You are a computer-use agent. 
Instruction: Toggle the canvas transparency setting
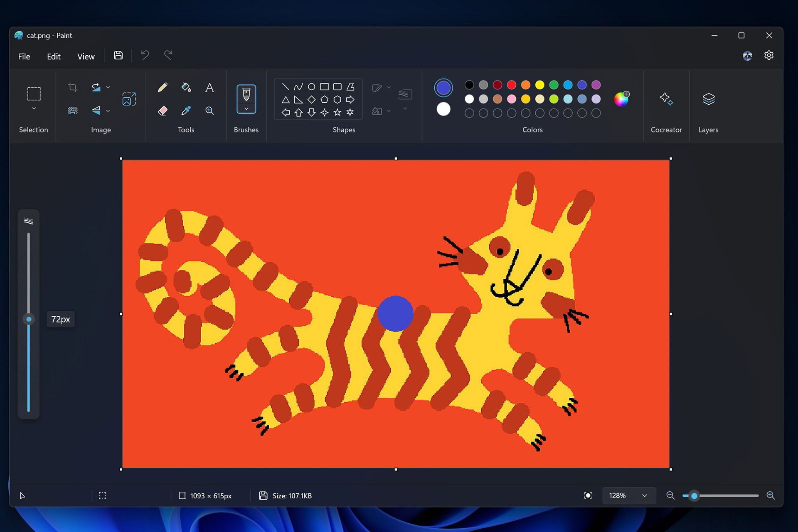[x=588, y=496]
